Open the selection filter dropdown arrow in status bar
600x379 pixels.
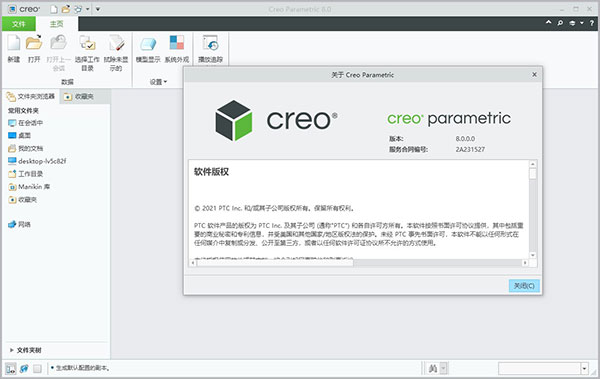pos(584,369)
